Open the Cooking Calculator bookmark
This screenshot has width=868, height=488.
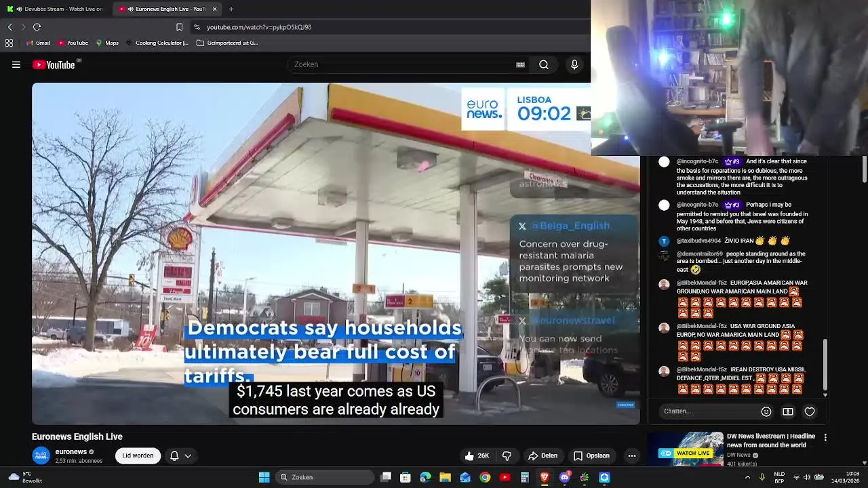(x=157, y=43)
